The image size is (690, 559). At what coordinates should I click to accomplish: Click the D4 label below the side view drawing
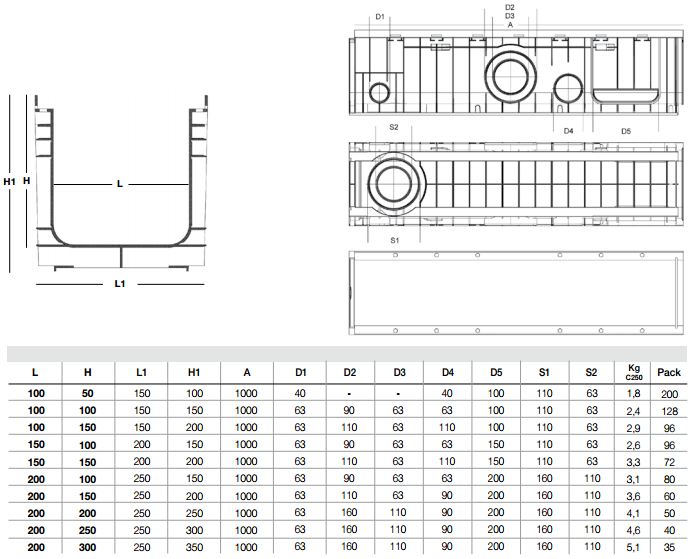(569, 131)
